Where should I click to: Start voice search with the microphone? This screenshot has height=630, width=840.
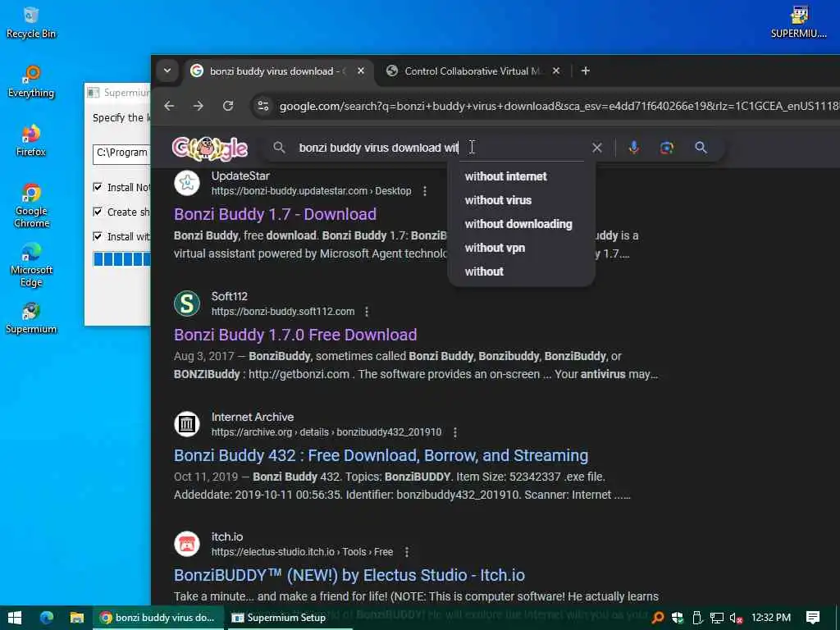pos(634,148)
